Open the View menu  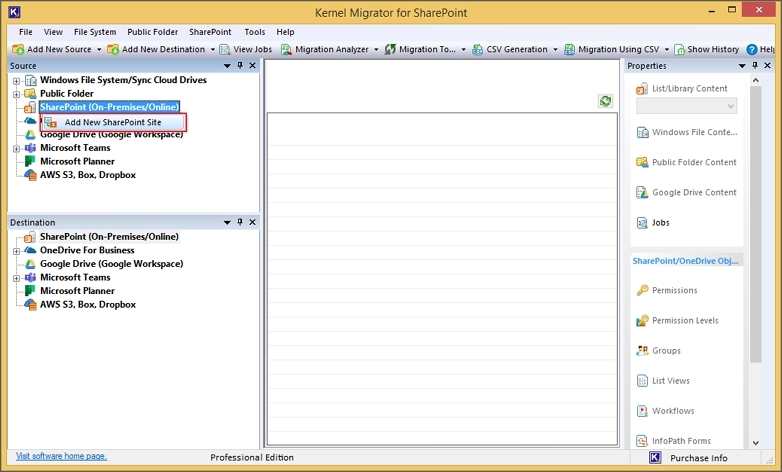point(53,32)
